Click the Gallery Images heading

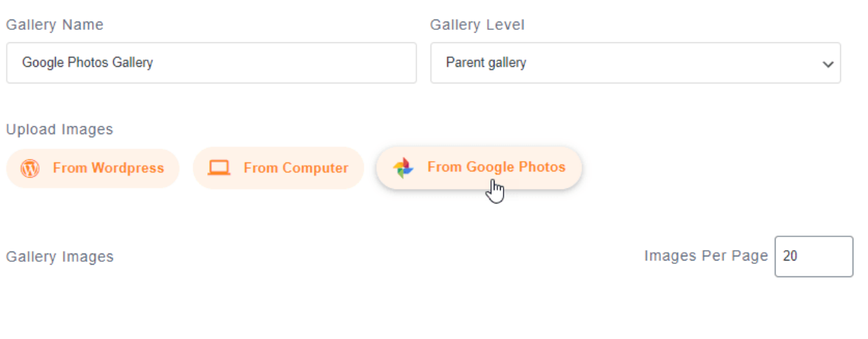(60, 257)
